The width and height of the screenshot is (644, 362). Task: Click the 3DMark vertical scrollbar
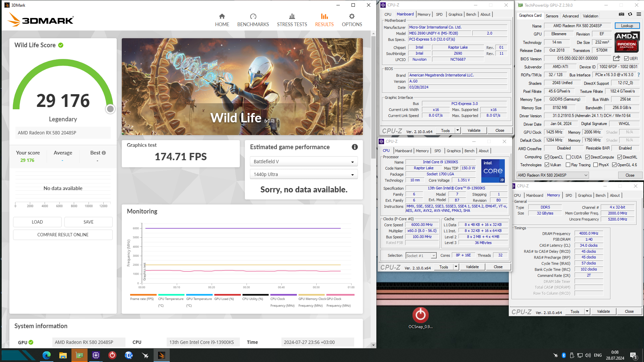[373, 97]
